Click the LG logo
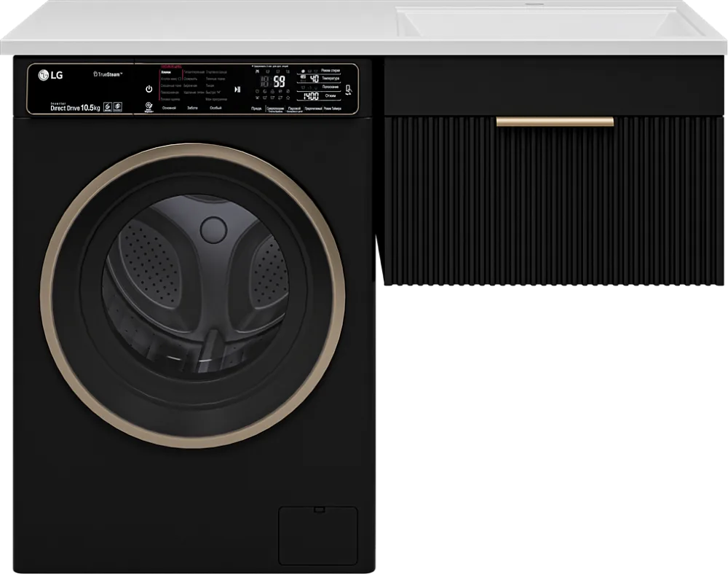Screen dimensions: 728x574 (x=51, y=75)
